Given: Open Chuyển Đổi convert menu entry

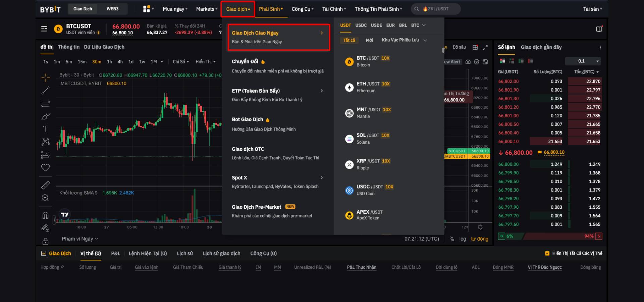Looking at the screenshot, I should [x=278, y=66].
